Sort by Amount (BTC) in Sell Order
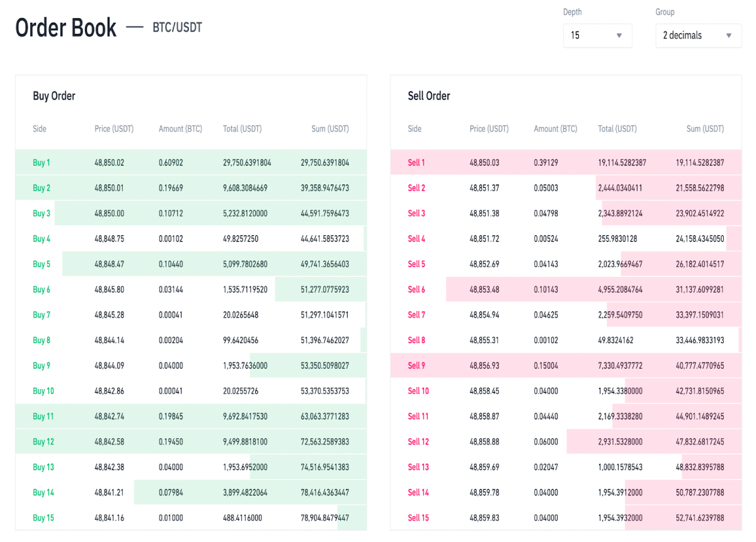The width and height of the screenshot is (756, 542). click(x=556, y=128)
